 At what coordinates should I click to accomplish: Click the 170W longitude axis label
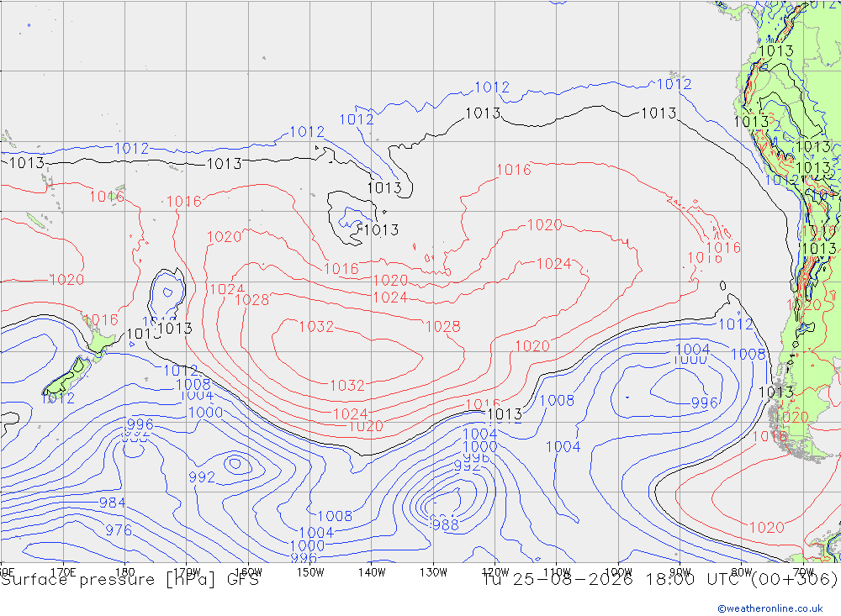tap(187, 572)
